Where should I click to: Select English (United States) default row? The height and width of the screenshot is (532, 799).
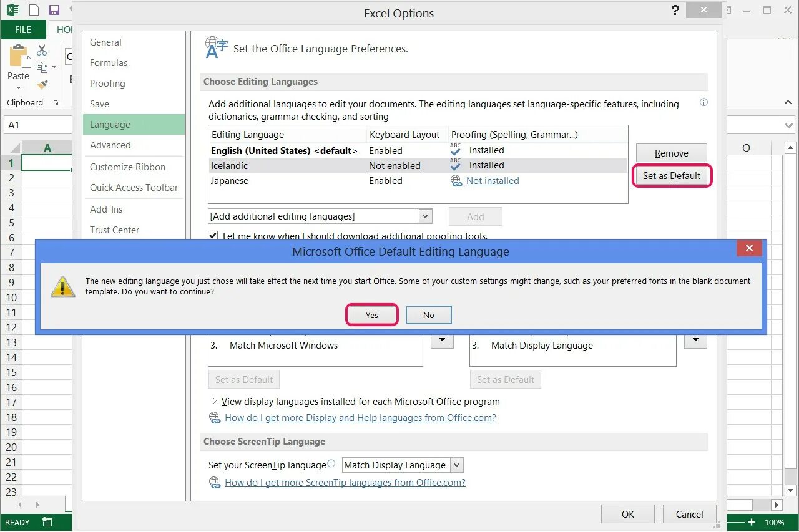click(418, 150)
